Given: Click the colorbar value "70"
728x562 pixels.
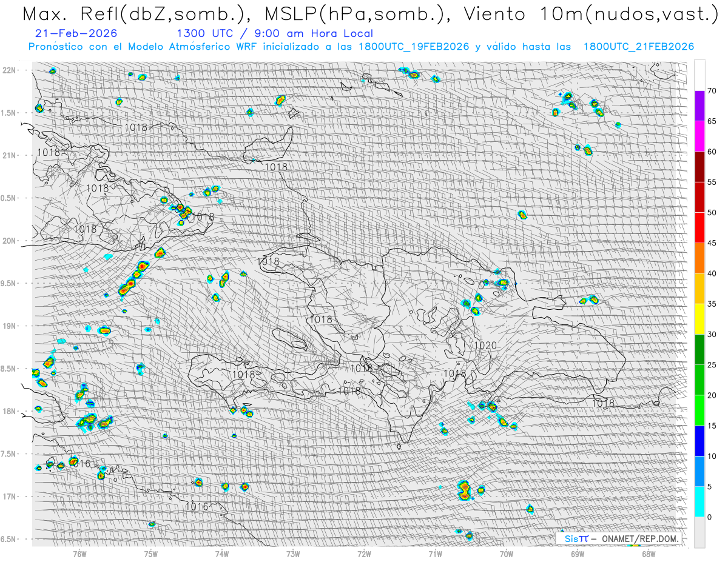Looking at the screenshot, I should click(x=712, y=91).
